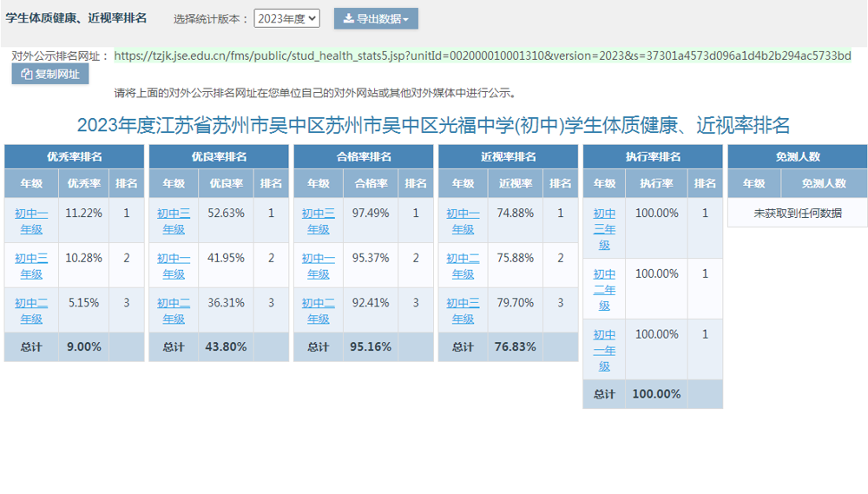Image resolution: width=868 pixels, height=494 pixels.
Task: Open 初中一年级 link in 近视率排名 table
Action: coord(463,221)
